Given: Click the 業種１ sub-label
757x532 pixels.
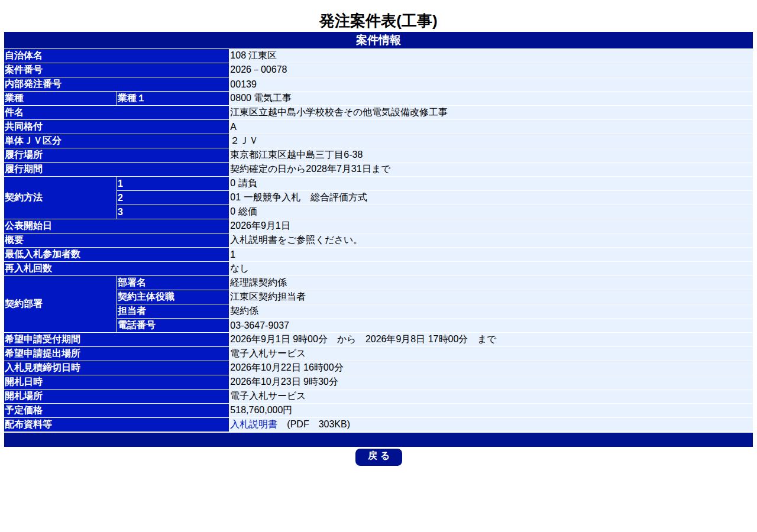Looking at the screenshot, I should coord(173,98).
